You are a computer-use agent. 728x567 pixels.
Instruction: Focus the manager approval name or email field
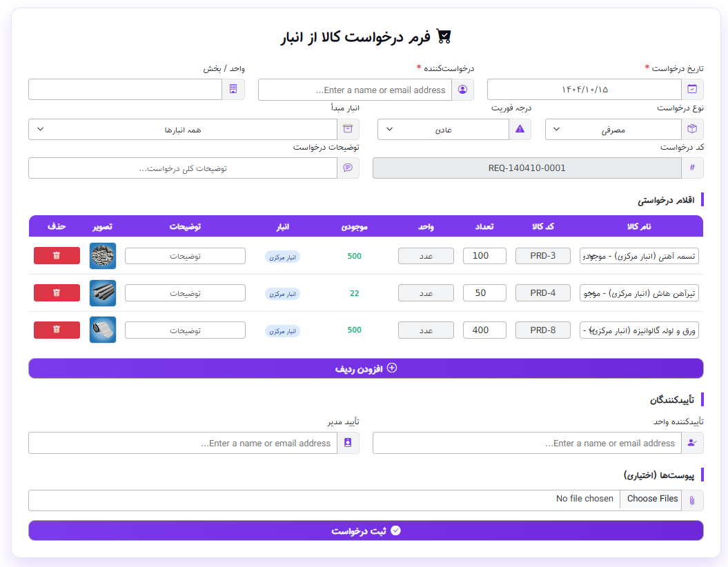tap(183, 443)
